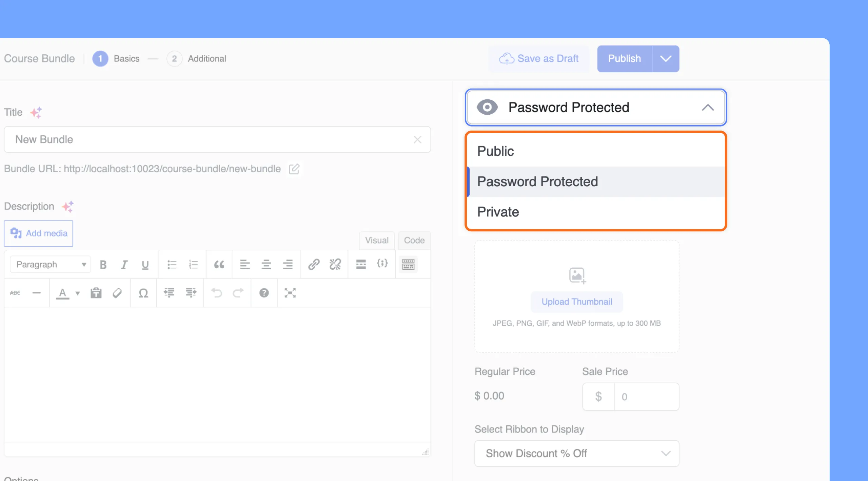The width and height of the screenshot is (868, 481).
Task: Open text color dropdown arrow
Action: tap(78, 293)
